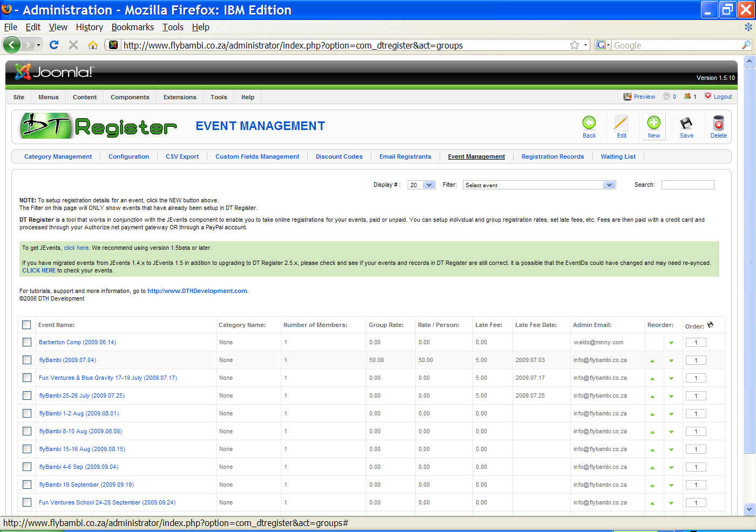This screenshot has width=756, height=532.
Task: Open the Components menu in Joomla
Action: pyautogui.click(x=130, y=97)
